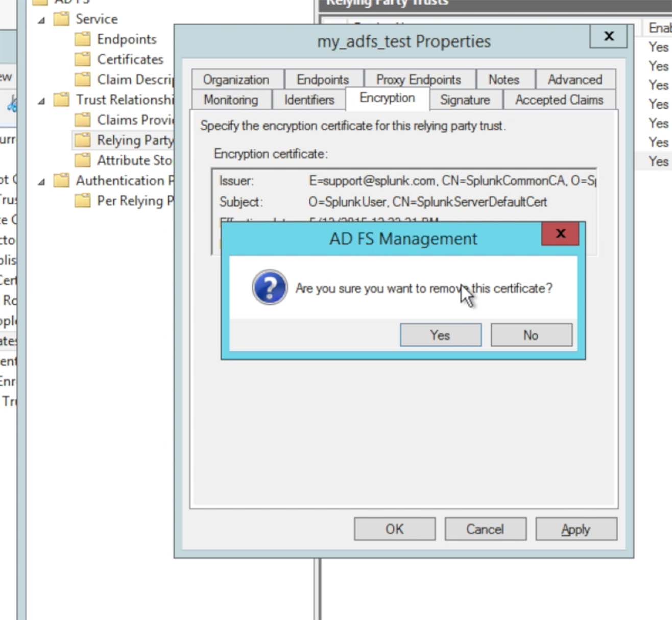Select the Proxy Endpoints tab
This screenshot has width=672, height=620.
pos(419,80)
